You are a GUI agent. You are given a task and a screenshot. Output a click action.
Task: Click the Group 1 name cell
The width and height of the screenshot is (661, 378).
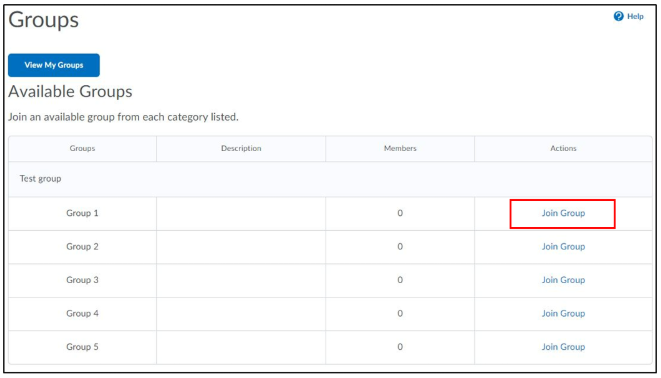tap(82, 213)
